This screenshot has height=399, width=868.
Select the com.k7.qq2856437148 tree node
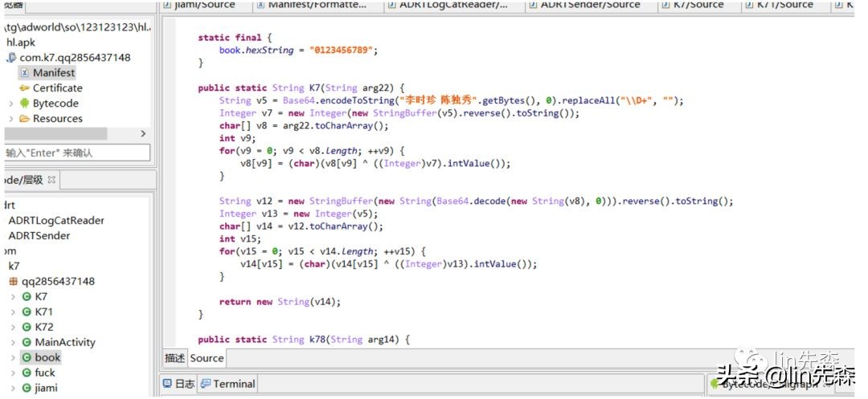pos(76,58)
